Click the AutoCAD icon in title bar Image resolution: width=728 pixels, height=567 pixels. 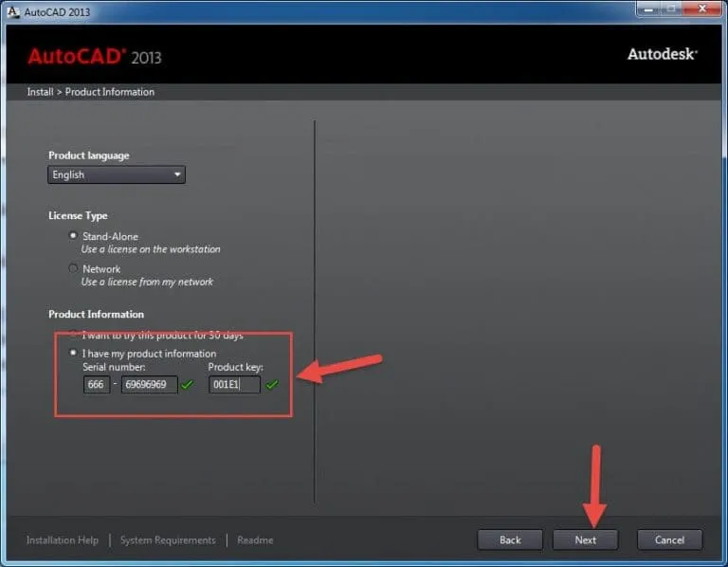tap(13, 11)
